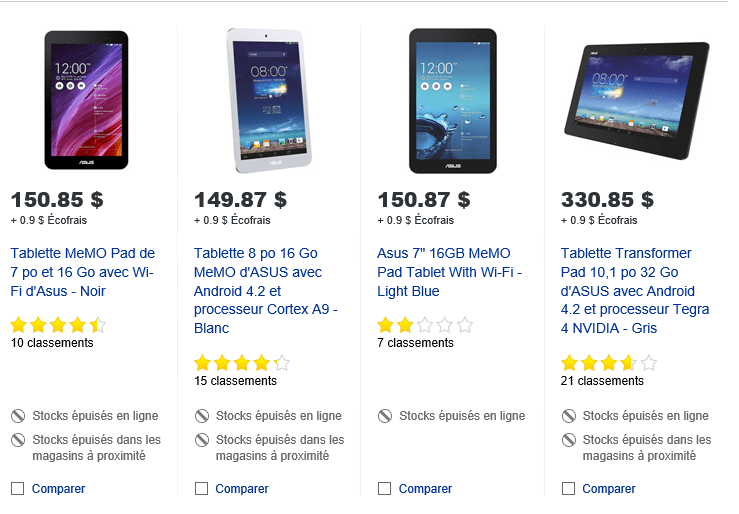Tick Comparer box for Light Blue tablet
739x514 pixels.
[385, 489]
